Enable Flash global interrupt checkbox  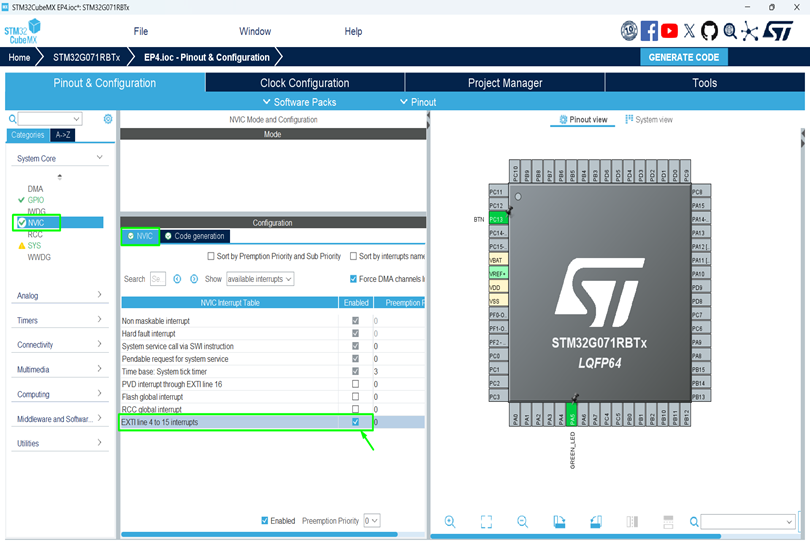[x=355, y=396]
